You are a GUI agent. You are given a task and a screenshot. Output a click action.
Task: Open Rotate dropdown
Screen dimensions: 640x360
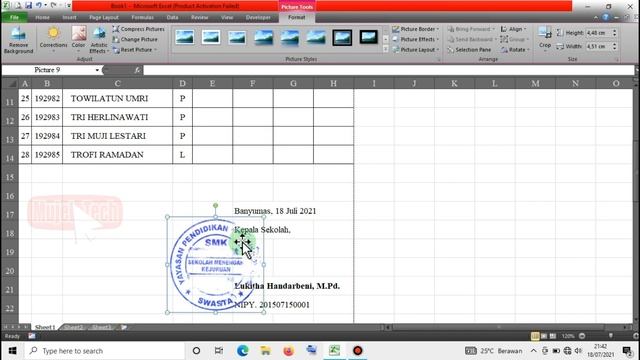coord(515,49)
